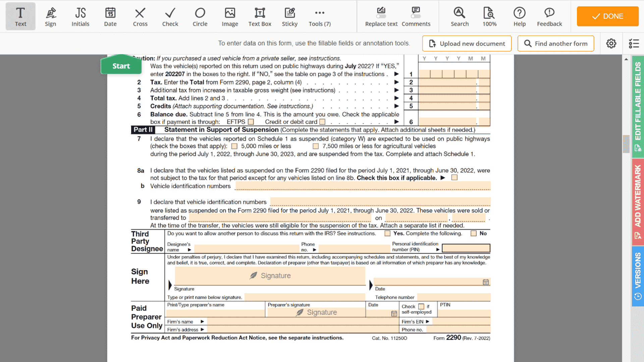The width and height of the screenshot is (644, 362).
Task: Select the Check annotation tool
Action: 170,16
